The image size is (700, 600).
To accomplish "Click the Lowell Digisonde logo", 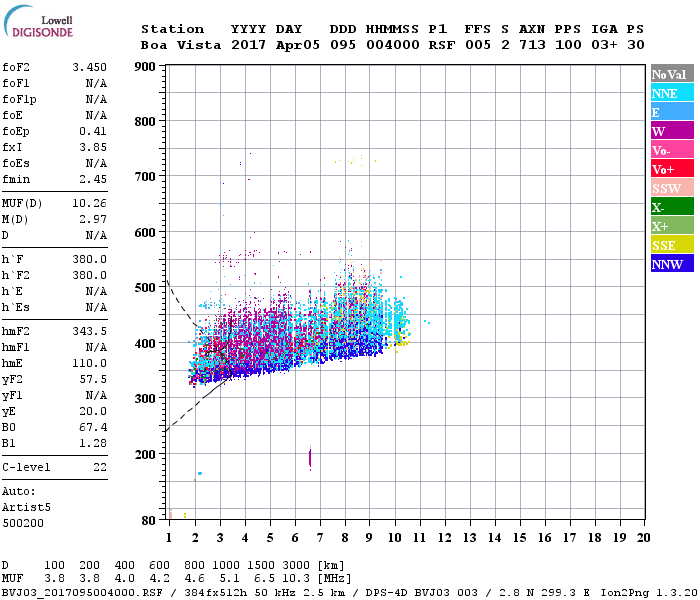I will point(38,21).
